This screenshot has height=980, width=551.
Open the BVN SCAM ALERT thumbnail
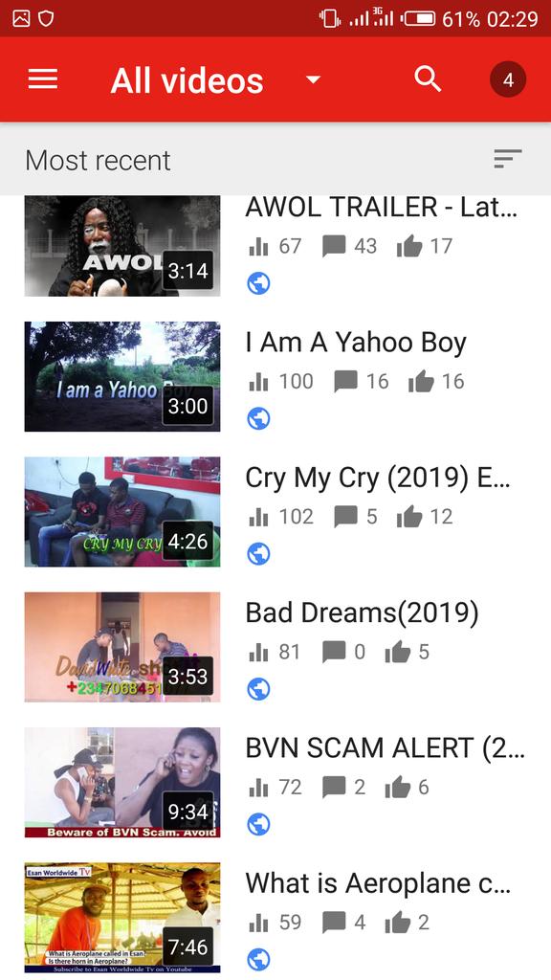[122, 782]
